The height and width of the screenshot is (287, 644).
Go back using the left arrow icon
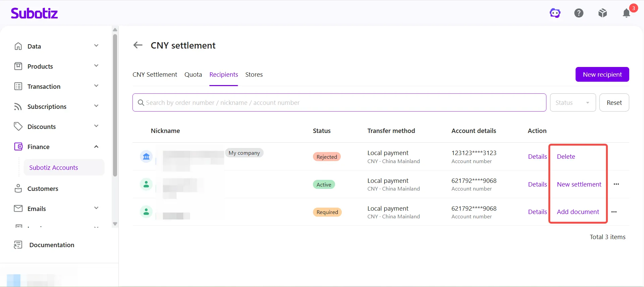click(138, 45)
